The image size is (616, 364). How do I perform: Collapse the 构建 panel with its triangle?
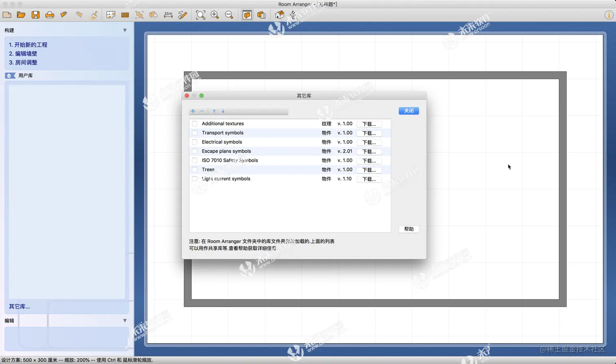click(125, 31)
